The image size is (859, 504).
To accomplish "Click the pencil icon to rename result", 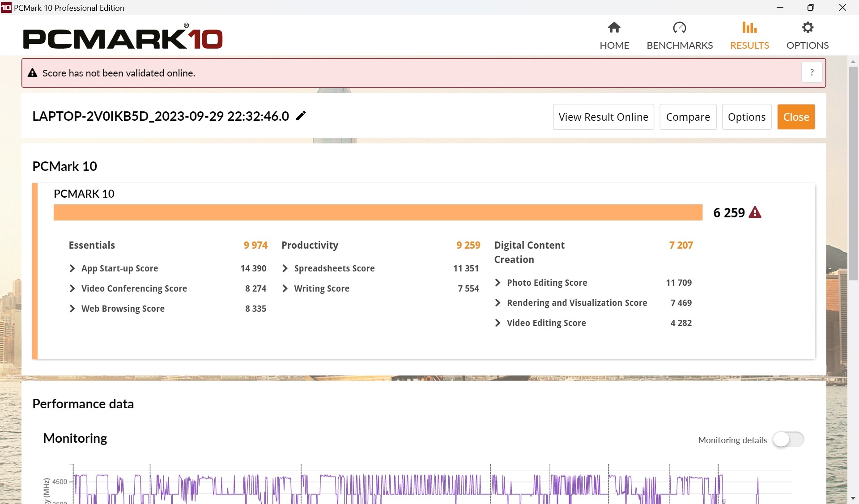I will coord(301,116).
